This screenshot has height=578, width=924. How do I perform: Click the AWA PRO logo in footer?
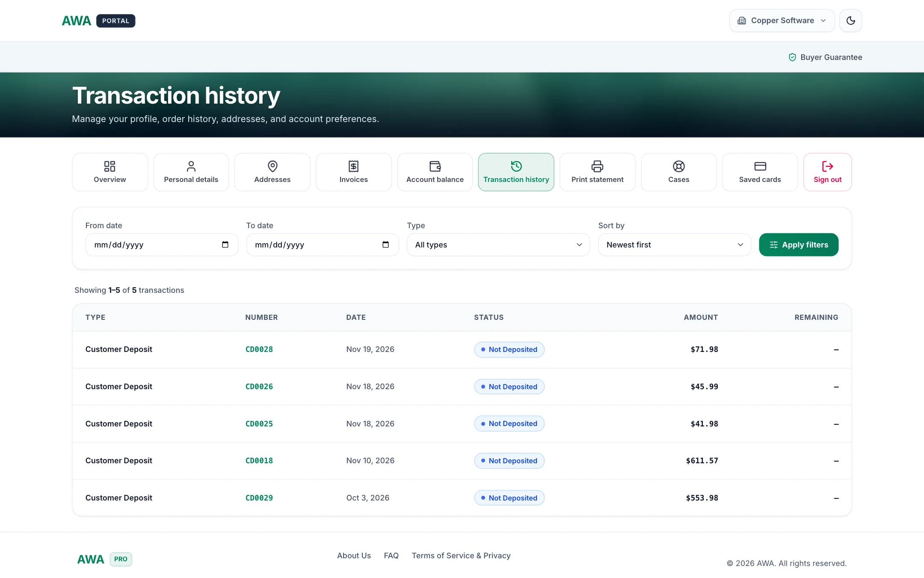104,559
